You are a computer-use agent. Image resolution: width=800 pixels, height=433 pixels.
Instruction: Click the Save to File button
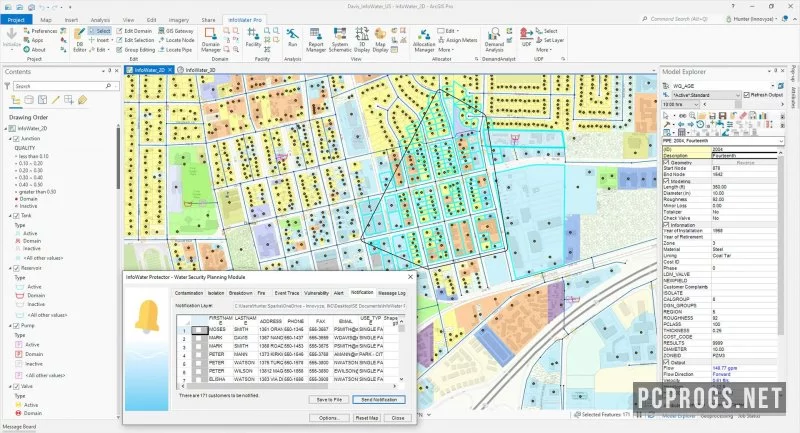[x=329, y=400]
